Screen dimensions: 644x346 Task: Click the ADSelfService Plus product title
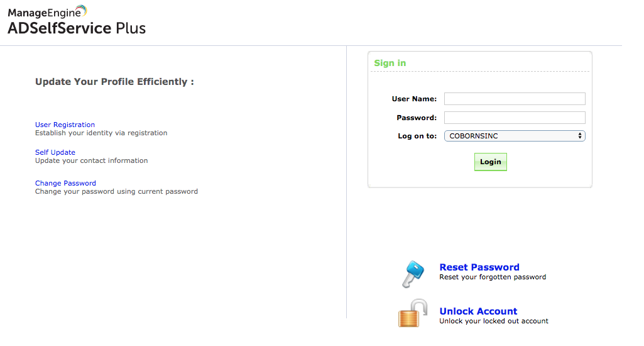[77, 28]
